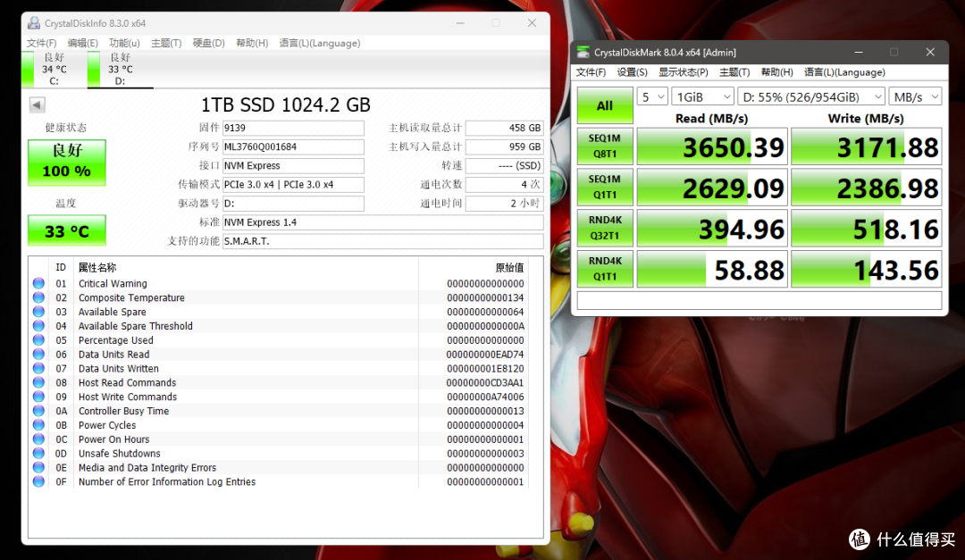Open the 文件(F) menu in CrystalDiskInfo
This screenshot has height=560, width=965.
(41, 43)
